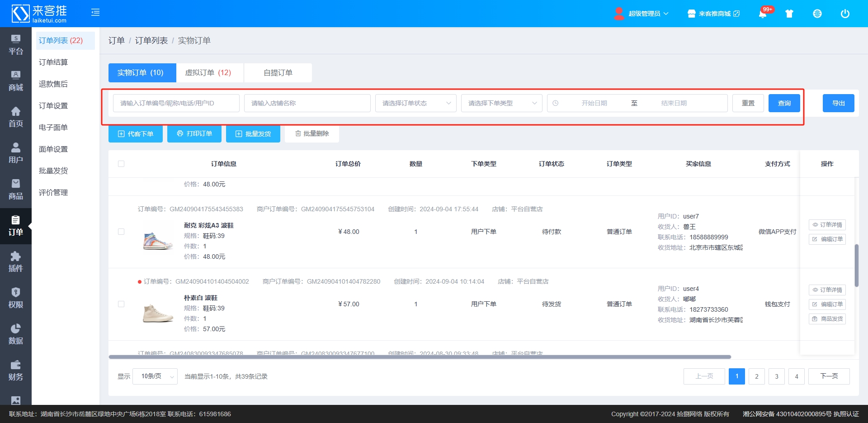Open 财务 section in left sidebar
The width and height of the screenshot is (868, 423).
coord(16,371)
